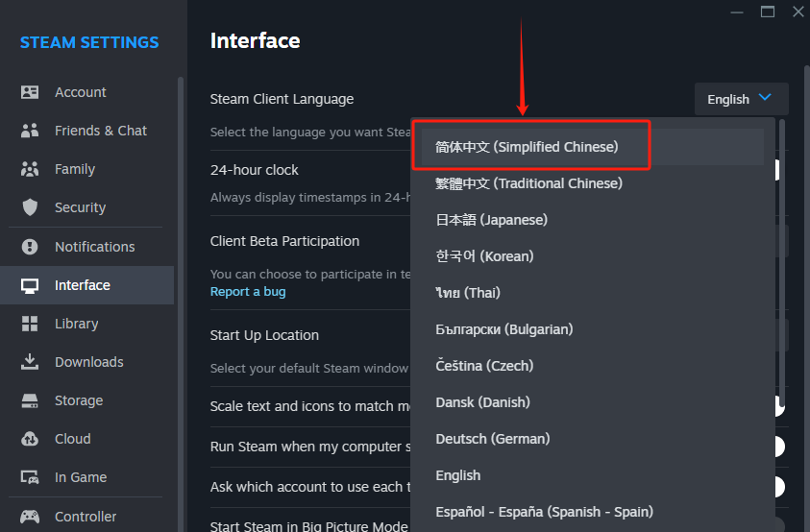The image size is (810, 532).
Task: Click the language dropdown chevron arrow
Action: 765,98
